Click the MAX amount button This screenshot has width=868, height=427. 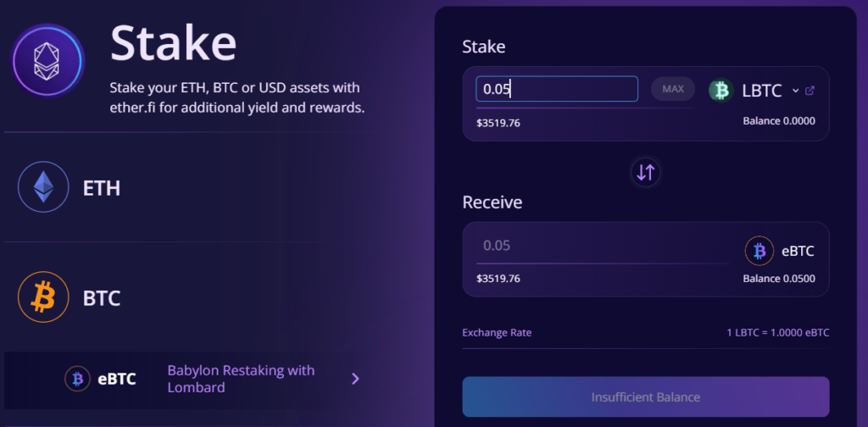(672, 88)
